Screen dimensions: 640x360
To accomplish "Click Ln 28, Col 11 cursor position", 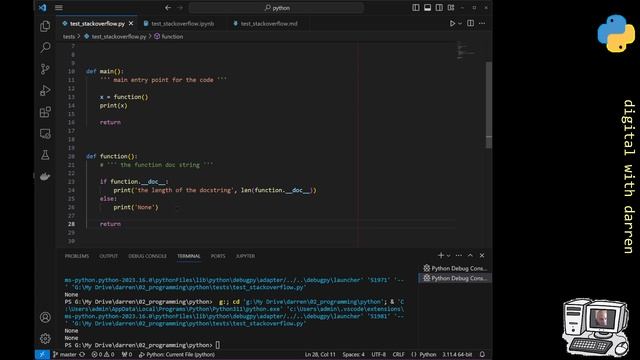I will [x=320, y=354].
